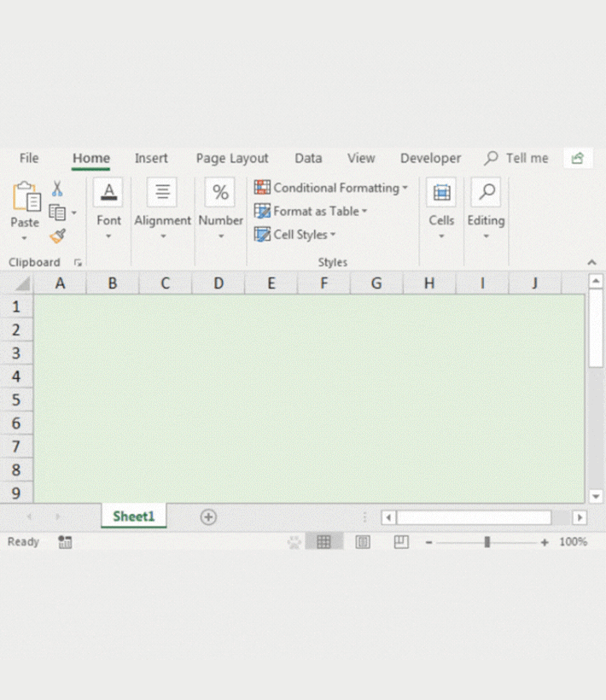Click the Ready status text

coord(23,542)
